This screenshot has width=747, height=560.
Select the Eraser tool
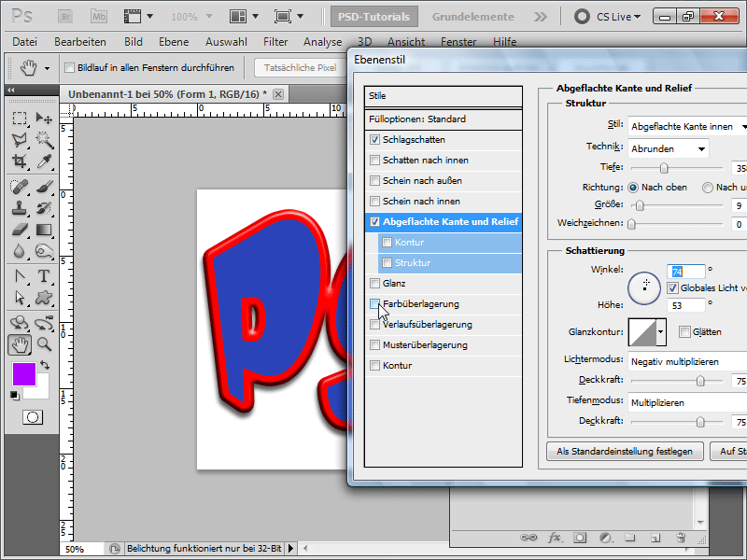tap(19, 230)
